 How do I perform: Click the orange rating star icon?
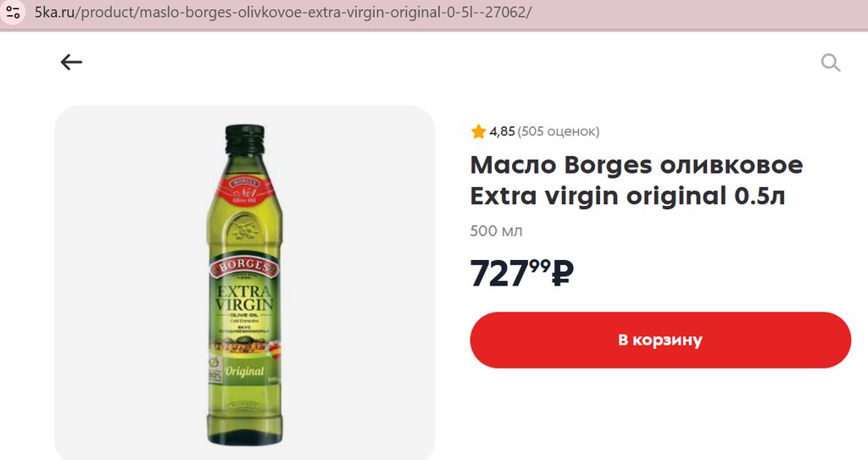click(x=478, y=132)
